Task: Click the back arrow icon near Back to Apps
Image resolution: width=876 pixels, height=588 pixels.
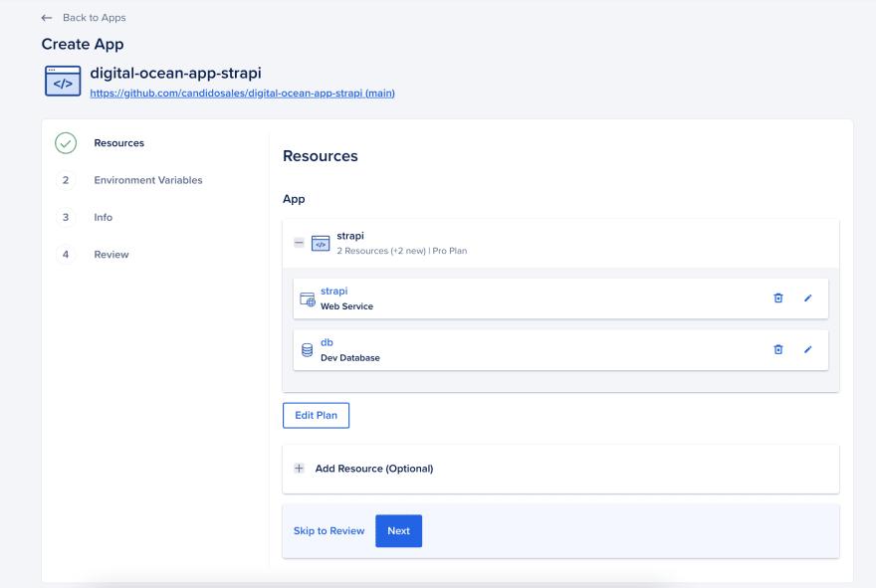Action: (x=48, y=16)
